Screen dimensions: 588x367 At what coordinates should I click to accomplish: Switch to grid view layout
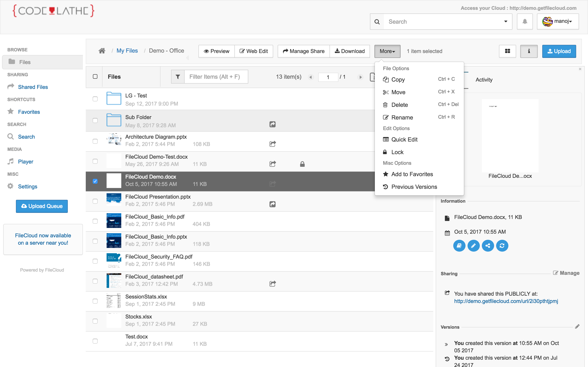click(x=507, y=51)
